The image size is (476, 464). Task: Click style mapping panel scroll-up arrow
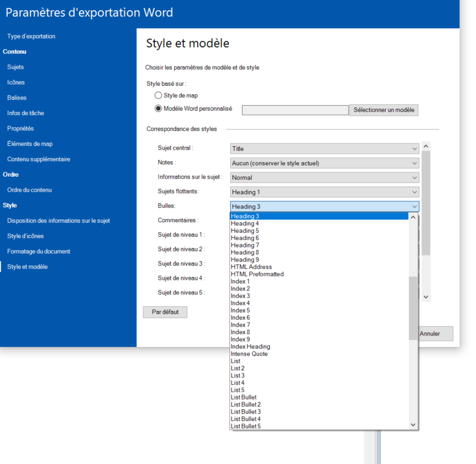point(426,146)
